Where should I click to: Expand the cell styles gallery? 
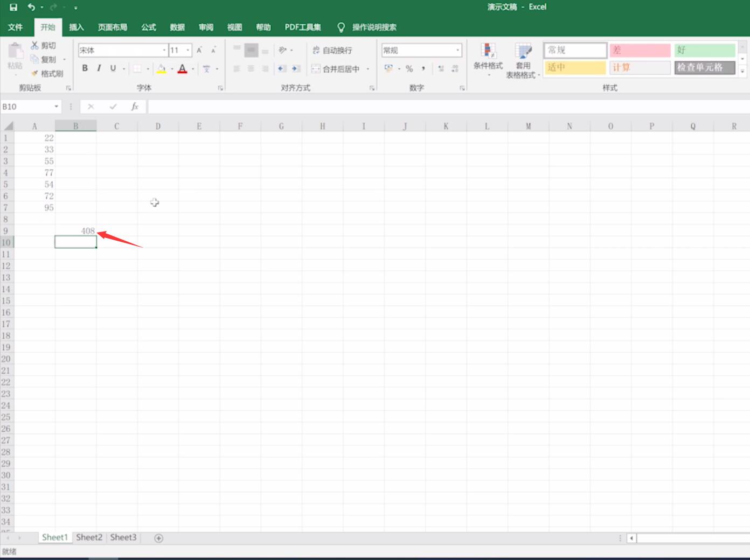tap(742, 71)
